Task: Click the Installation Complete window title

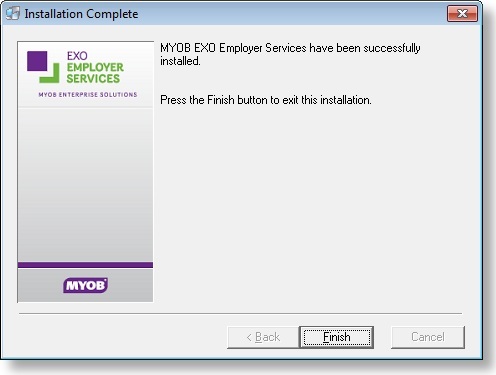Action: click(x=81, y=14)
